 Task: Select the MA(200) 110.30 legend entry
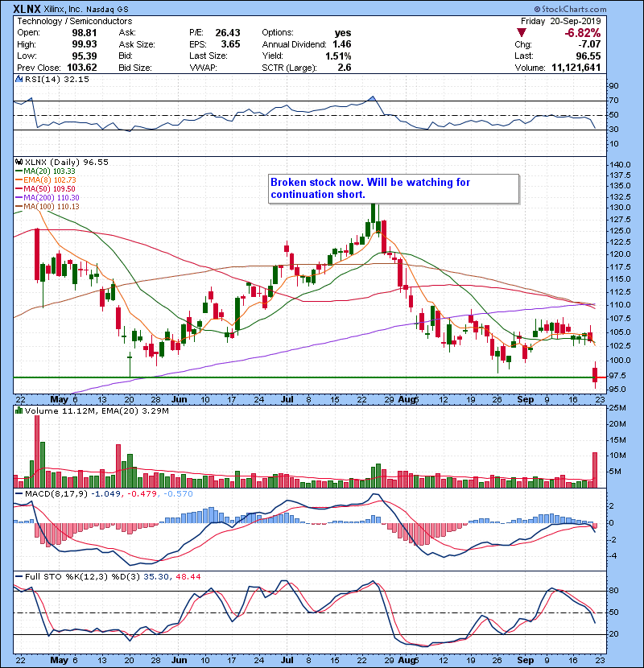tap(47, 198)
